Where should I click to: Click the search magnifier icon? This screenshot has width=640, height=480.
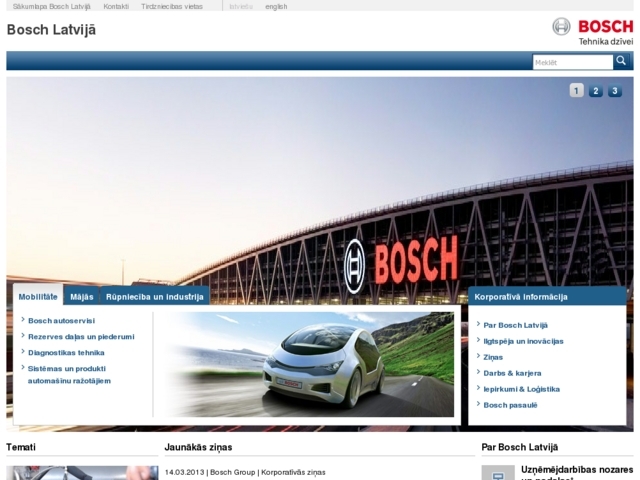[622, 61]
